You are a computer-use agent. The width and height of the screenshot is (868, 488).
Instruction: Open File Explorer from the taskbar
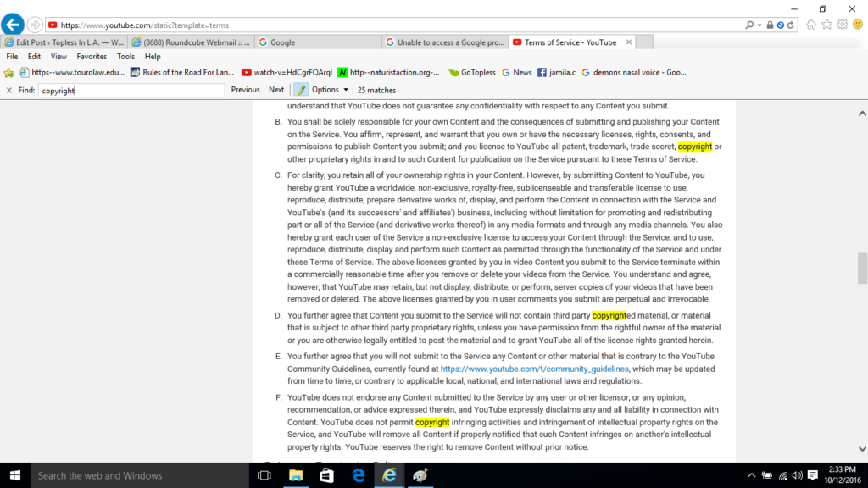click(x=296, y=475)
